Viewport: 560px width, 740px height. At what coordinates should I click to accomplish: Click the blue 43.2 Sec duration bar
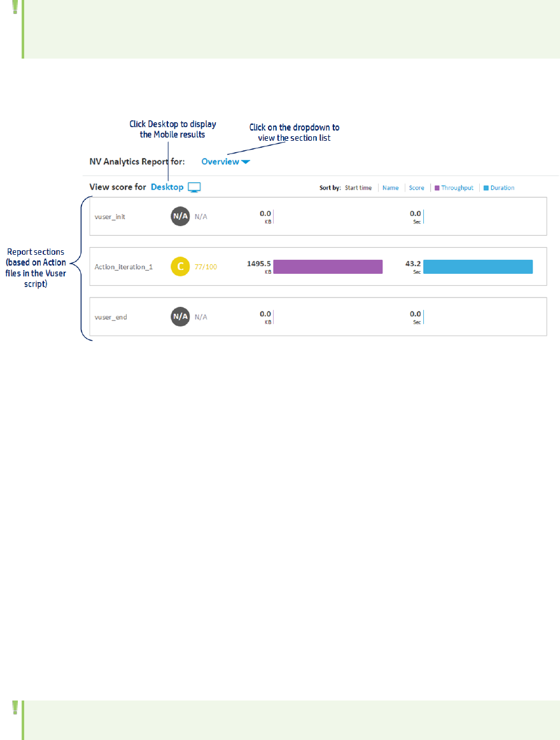point(477,267)
